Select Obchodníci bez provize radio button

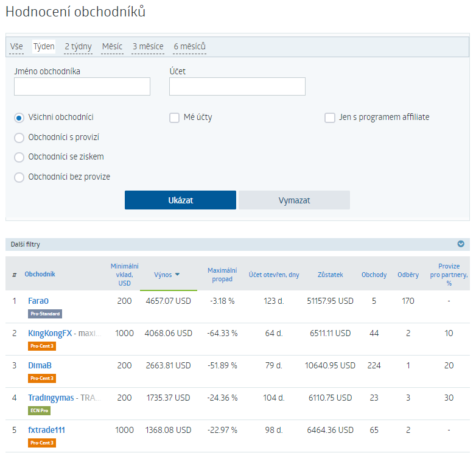[x=19, y=177]
